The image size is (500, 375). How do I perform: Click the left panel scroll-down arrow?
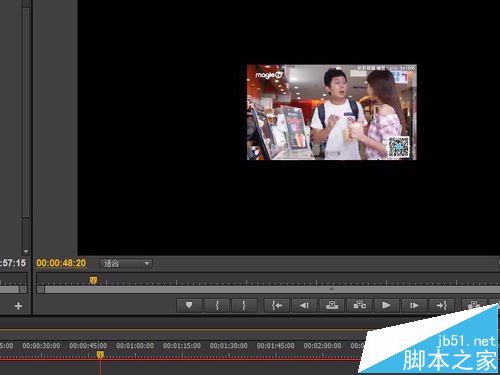26,251
